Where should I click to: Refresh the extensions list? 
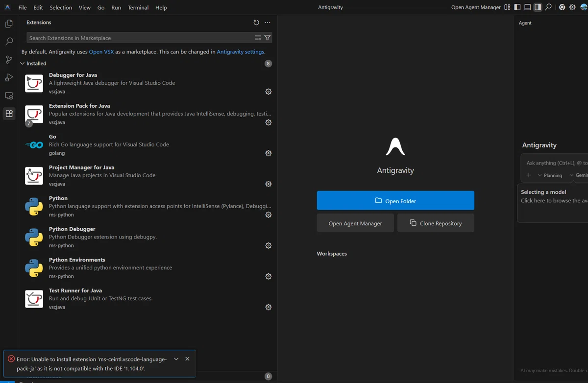click(256, 23)
